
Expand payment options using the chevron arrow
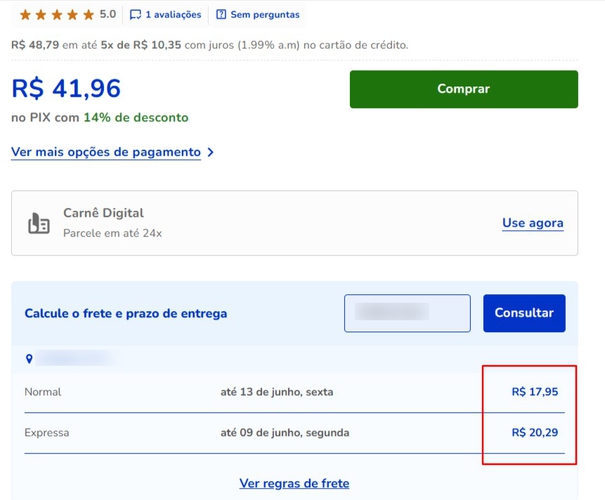pyautogui.click(x=210, y=153)
